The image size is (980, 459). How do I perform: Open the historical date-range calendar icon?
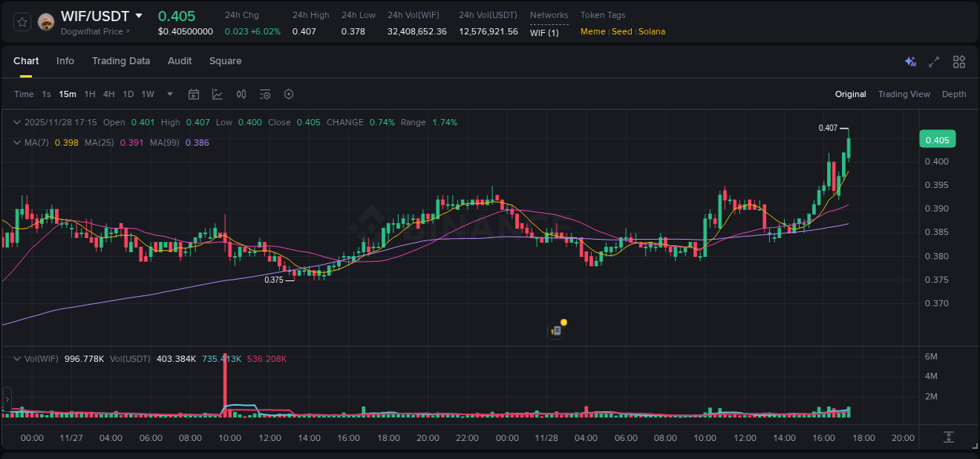pos(194,94)
